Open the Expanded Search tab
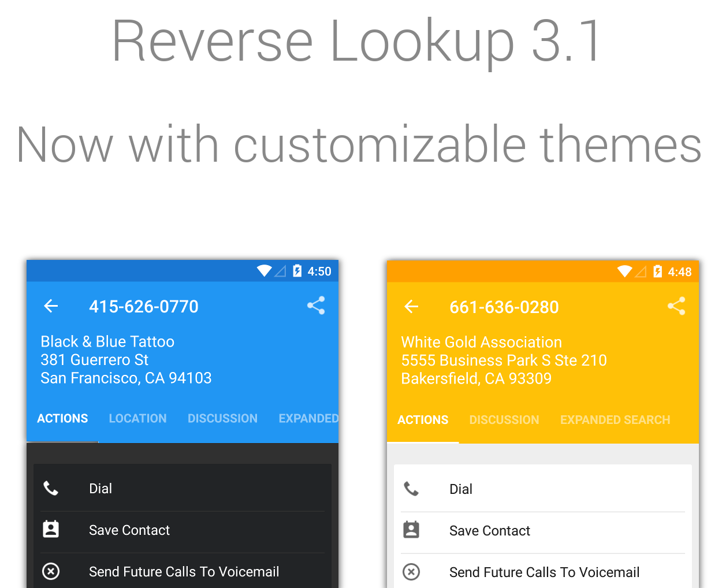The image size is (722, 588). point(615,420)
